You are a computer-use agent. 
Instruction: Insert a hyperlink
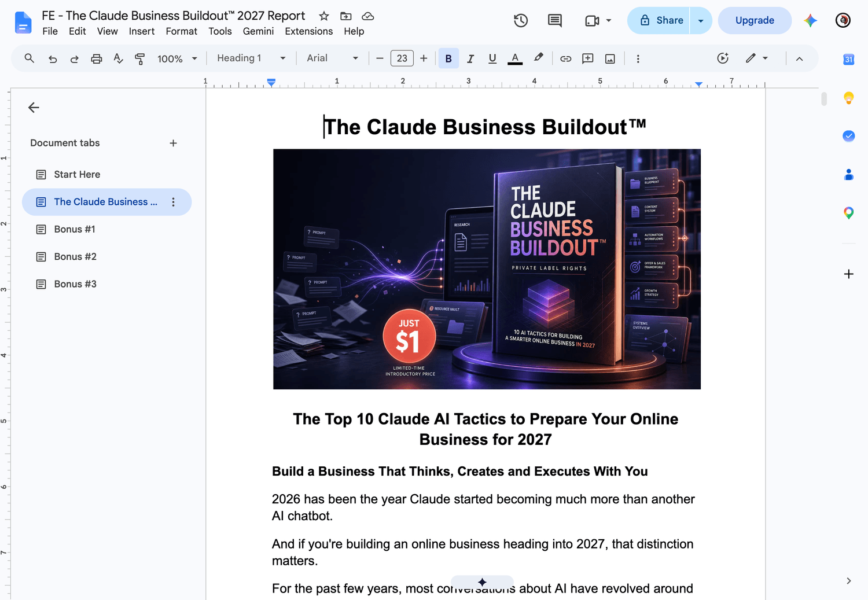(566, 58)
